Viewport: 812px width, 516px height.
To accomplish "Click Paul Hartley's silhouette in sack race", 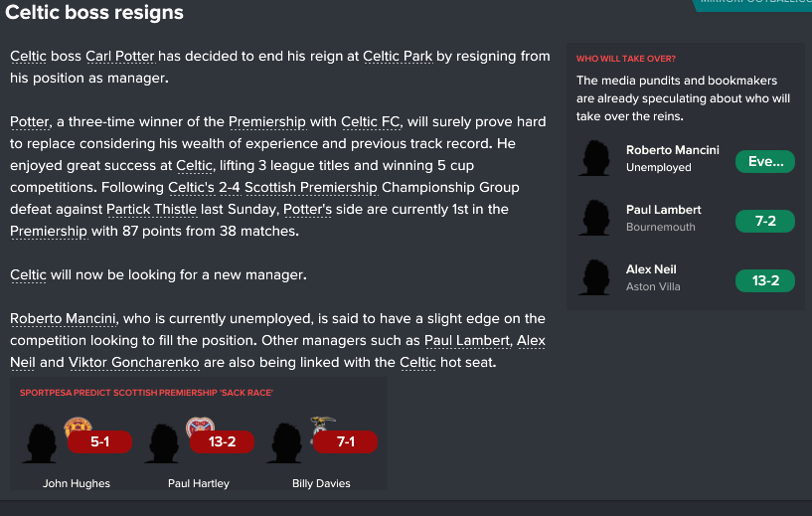I will click(x=162, y=443).
